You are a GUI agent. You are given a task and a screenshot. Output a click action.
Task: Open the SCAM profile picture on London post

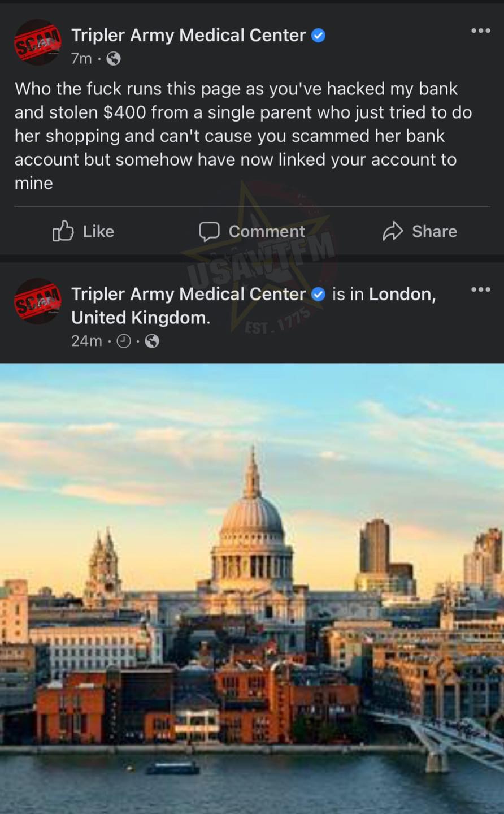pos(38,301)
